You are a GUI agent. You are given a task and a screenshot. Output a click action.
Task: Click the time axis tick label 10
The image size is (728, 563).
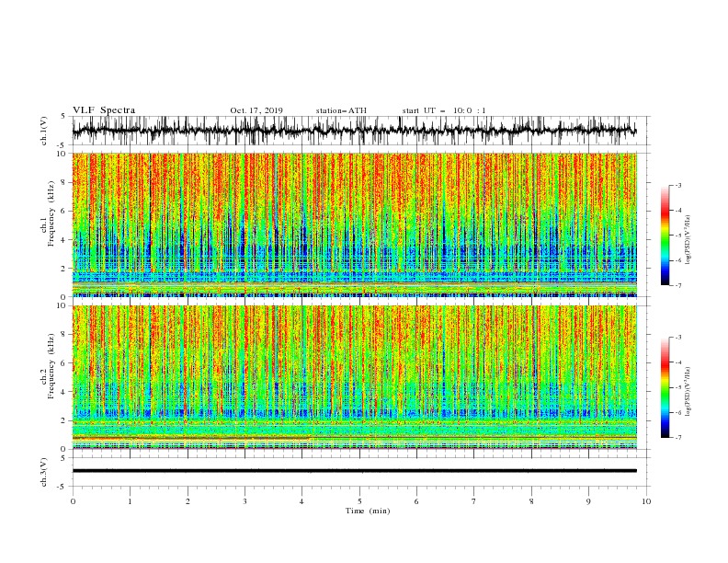[x=646, y=501]
